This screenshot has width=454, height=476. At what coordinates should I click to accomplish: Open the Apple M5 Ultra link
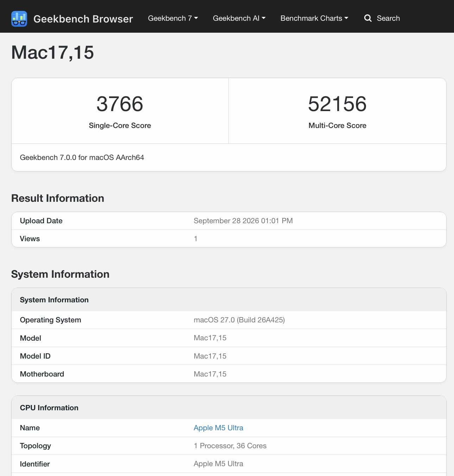pos(218,428)
